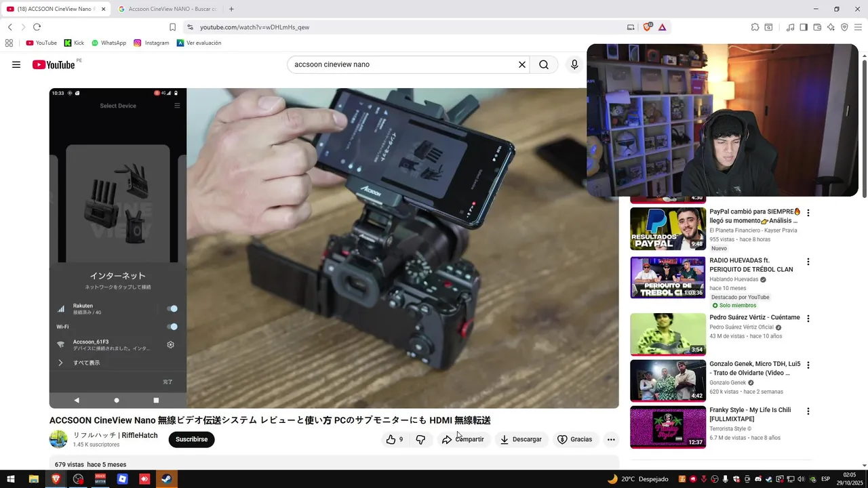The width and height of the screenshot is (868, 488).
Task: Click the address bar URL
Action: 254,27
